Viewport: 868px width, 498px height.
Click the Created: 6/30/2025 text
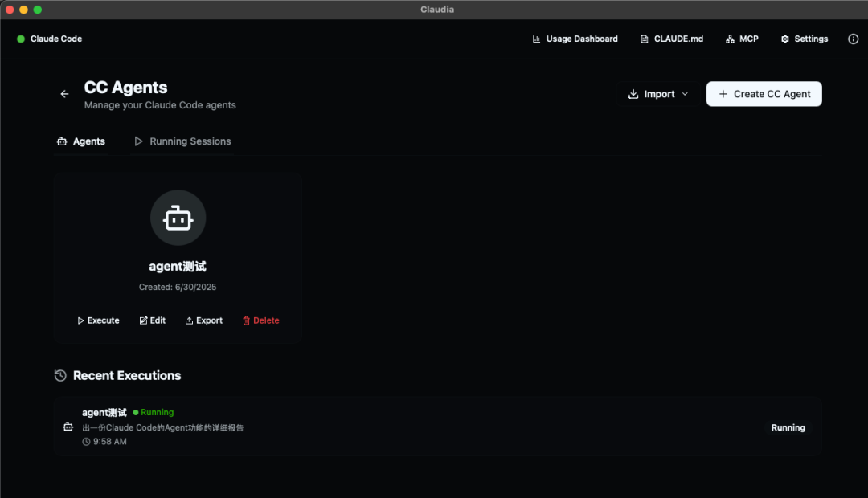[x=178, y=288]
